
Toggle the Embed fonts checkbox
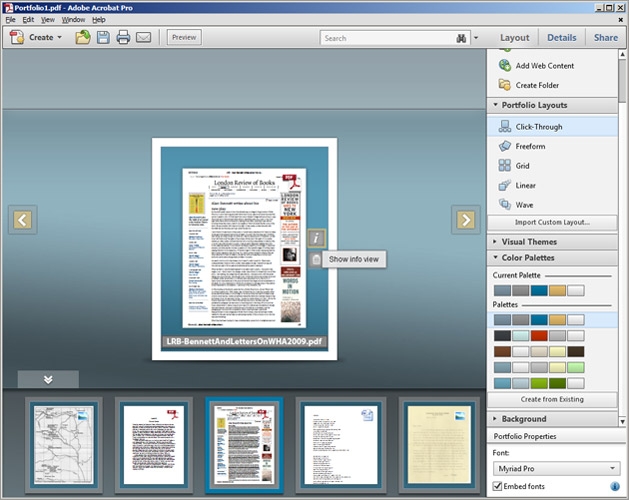point(497,486)
